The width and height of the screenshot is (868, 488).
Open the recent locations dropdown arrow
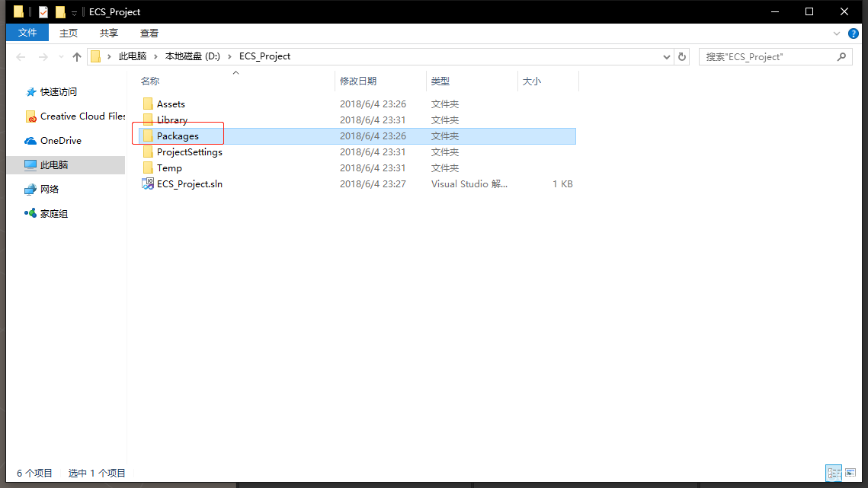coord(61,56)
